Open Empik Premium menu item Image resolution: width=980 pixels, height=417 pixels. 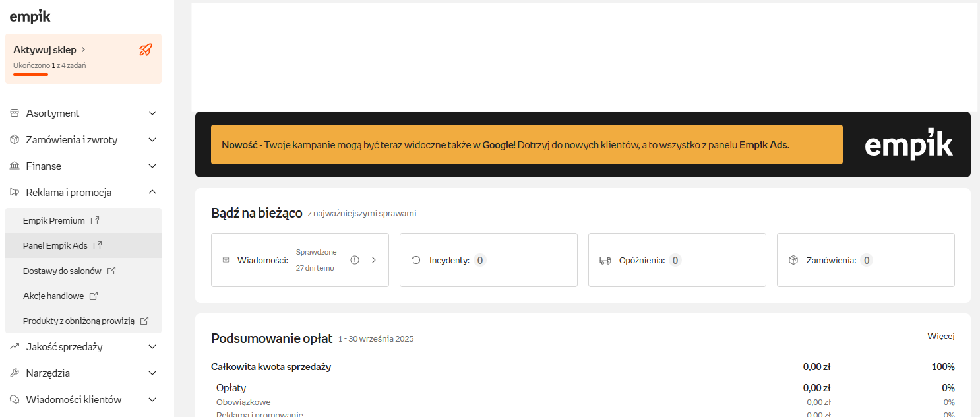(54, 220)
